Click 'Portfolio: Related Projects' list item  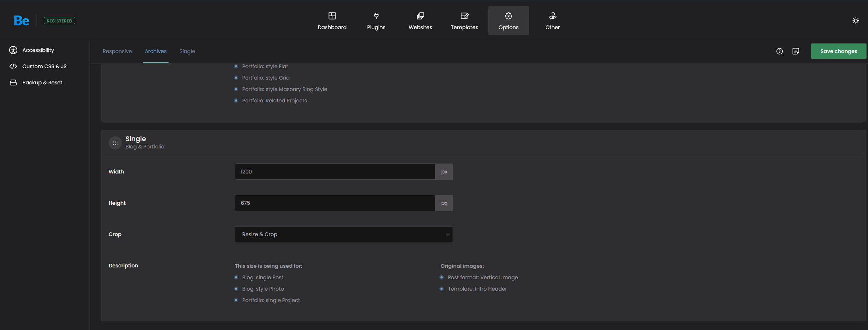pyautogui.click(x=274, y=101)
